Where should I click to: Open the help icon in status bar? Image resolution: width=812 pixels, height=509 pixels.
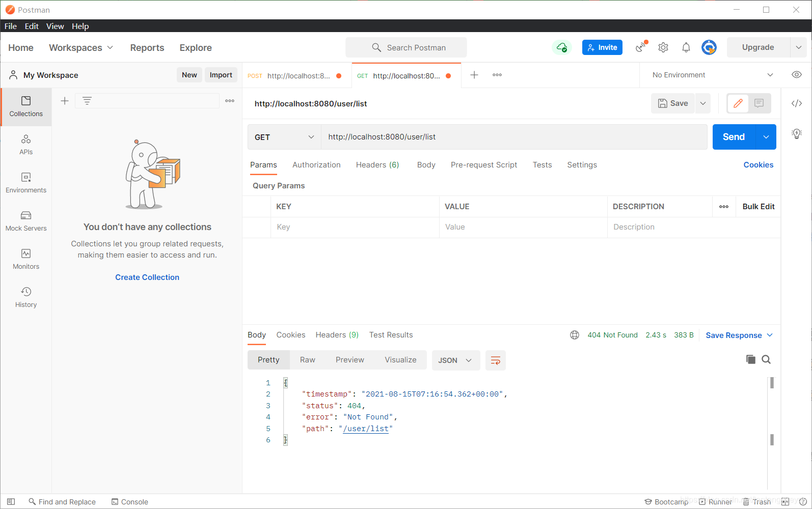pyautogui.click(x=803, y=501)
